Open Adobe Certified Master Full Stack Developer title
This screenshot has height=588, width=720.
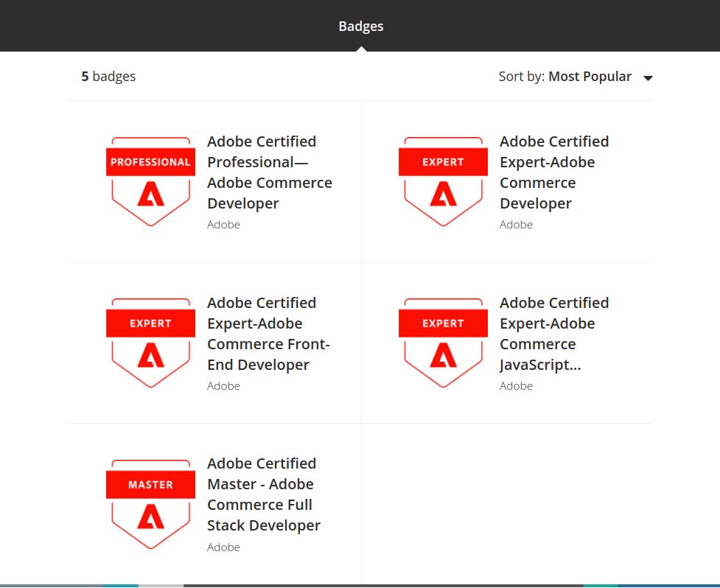click(264, 494)
